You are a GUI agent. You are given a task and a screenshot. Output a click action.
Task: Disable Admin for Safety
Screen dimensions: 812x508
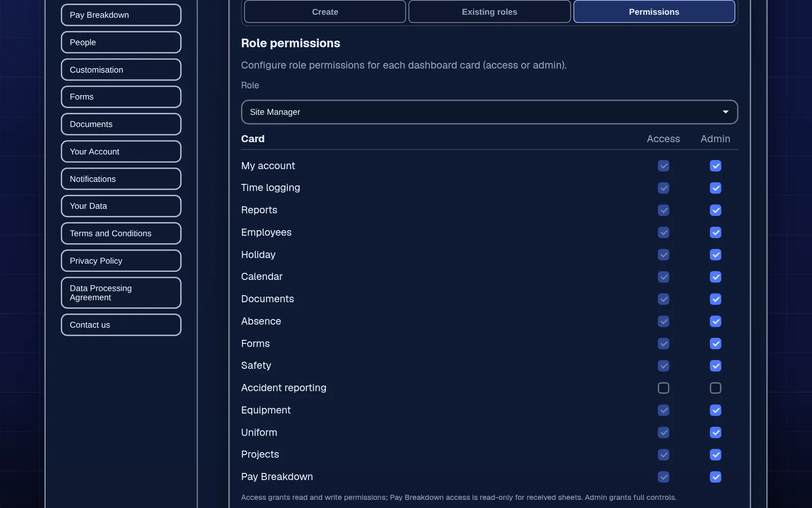pyautogui.click(x=716, y=366)
